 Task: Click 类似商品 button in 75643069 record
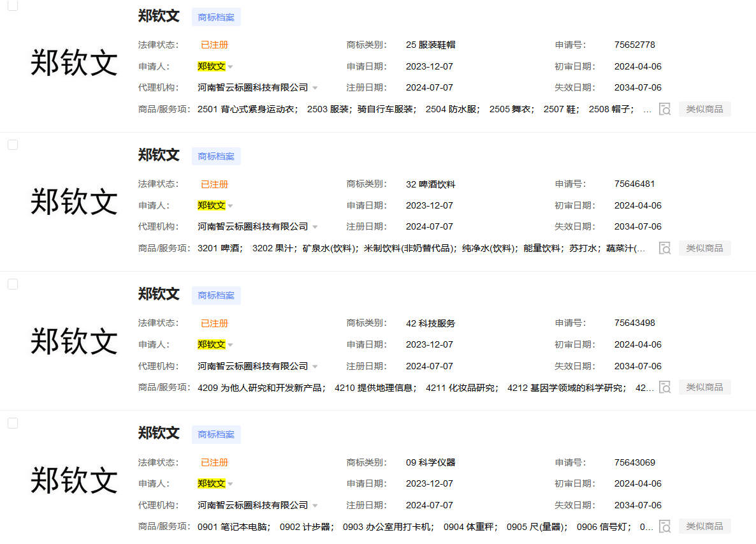(x=704, y=526)
